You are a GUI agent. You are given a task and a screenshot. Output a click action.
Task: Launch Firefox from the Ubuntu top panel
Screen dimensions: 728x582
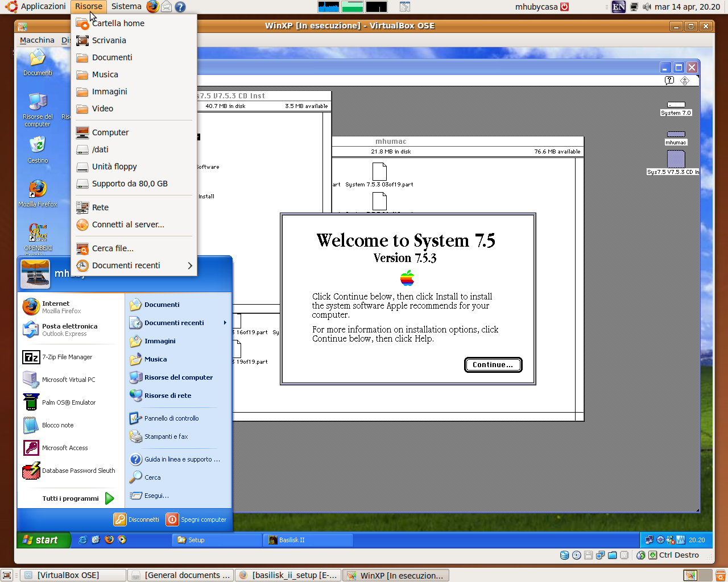tap(152, 7)
